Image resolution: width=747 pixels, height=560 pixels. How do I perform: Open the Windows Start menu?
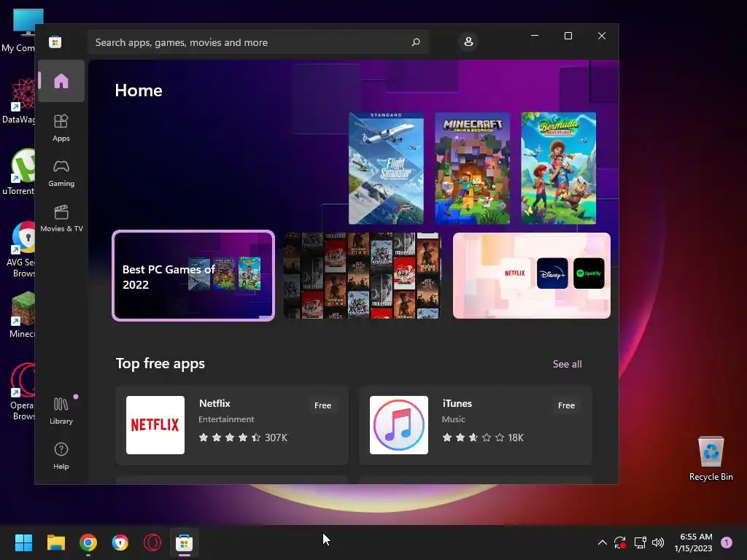[23, 542]
